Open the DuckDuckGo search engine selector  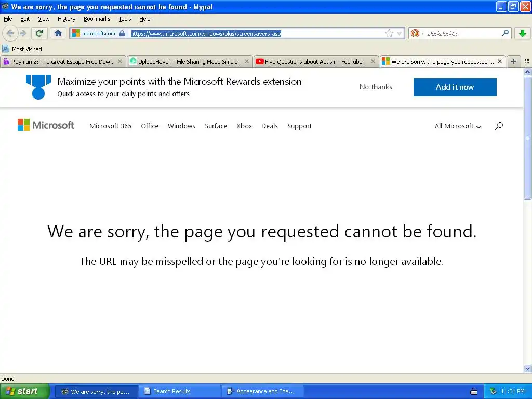click(417, 33)
